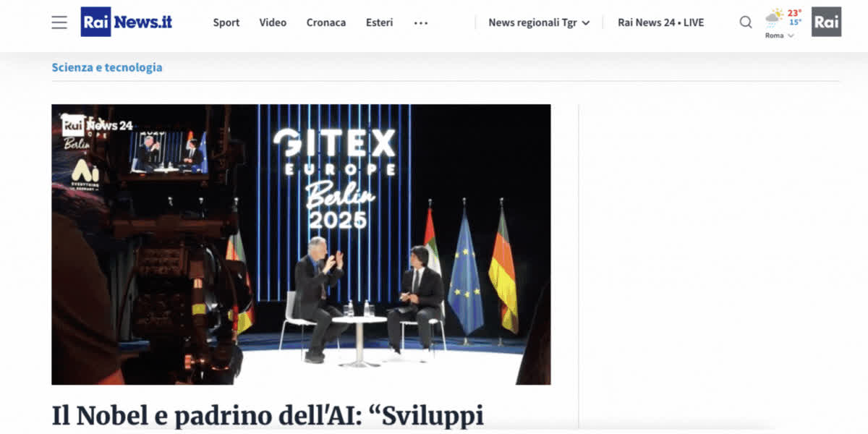Open the search magnifier
This screenshot has width=868, height=434.
[746, 22]
